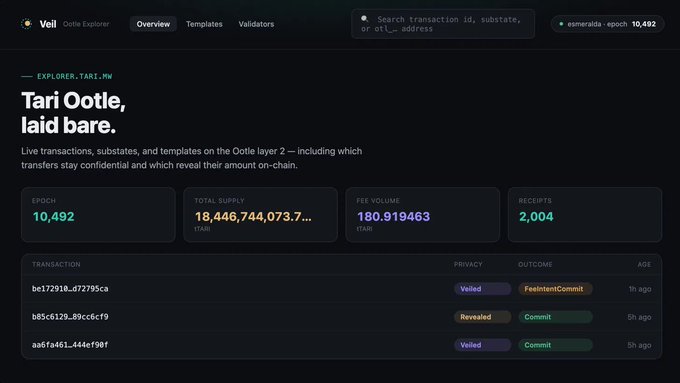680x383 pixels.
Task: Click 5h ago on b85c6129 row
Action: (x=639, y=317)
